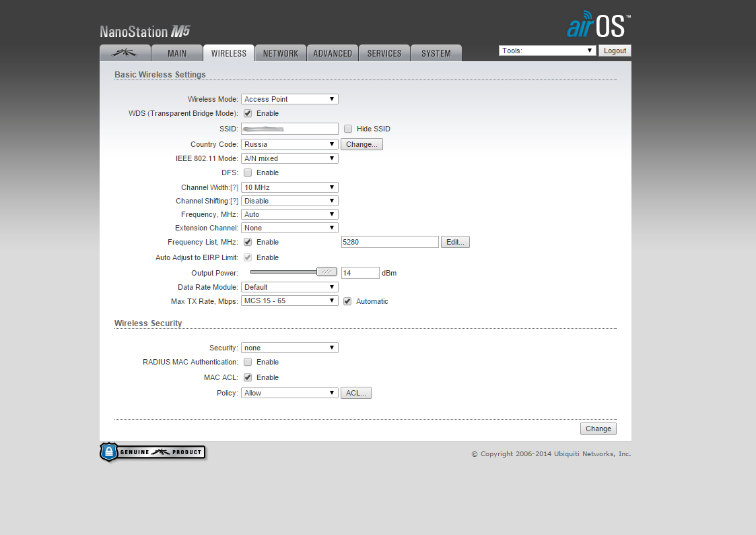756x535 pixels.
Task: Open the Frequency MHz dropdown
Action: click(x=289, y=214)
